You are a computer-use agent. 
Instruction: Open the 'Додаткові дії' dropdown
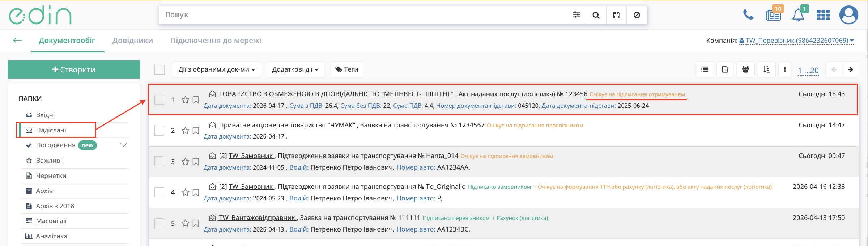[x=295, y=69]
